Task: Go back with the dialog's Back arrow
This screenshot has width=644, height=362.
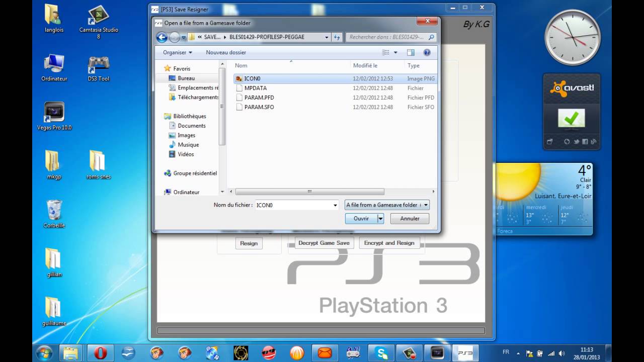Action: 162,37
